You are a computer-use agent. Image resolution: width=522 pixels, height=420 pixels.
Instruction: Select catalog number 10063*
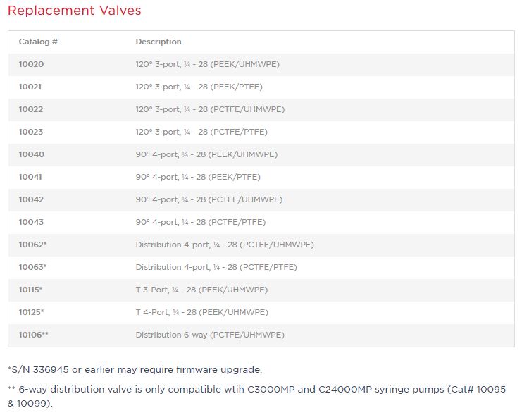coord(32,267)
